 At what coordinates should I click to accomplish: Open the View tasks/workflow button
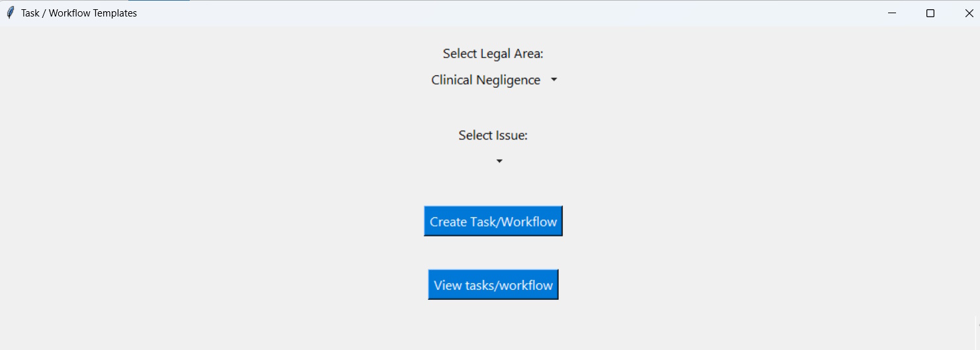point(493,285)
